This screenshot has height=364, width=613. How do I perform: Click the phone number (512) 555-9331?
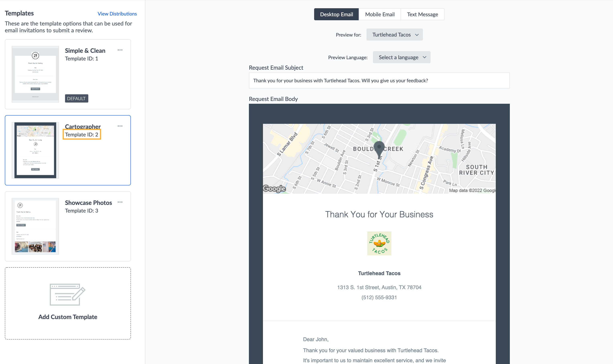click(x=379, y=297)
